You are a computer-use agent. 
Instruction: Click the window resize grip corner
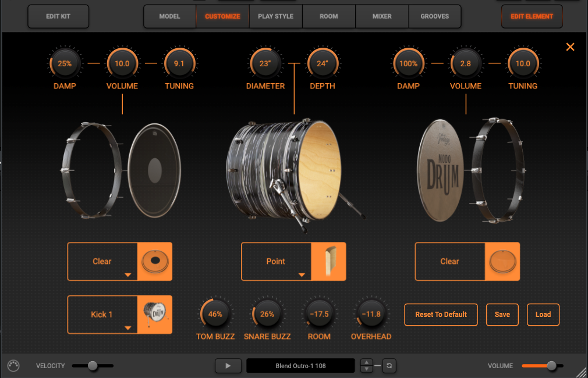point(582,372)
